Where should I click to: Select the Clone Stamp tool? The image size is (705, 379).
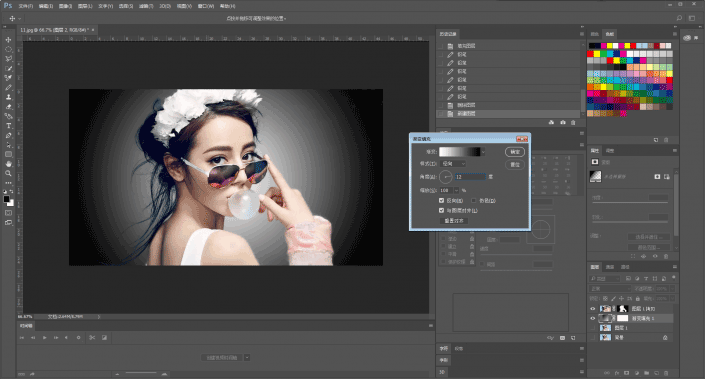point(8,97)
